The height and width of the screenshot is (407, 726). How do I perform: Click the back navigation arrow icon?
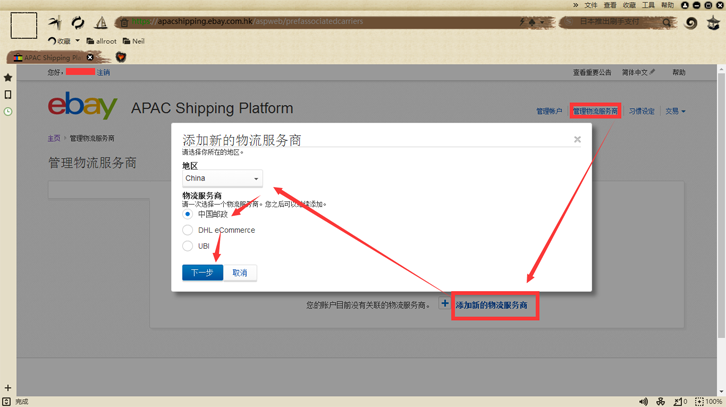(55, 22)
